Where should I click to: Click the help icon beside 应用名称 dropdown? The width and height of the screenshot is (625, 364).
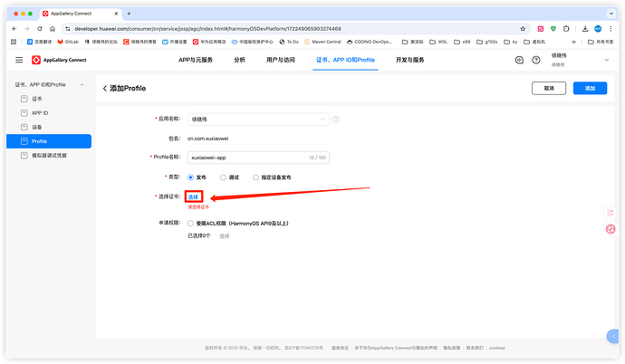click(336, 120)
